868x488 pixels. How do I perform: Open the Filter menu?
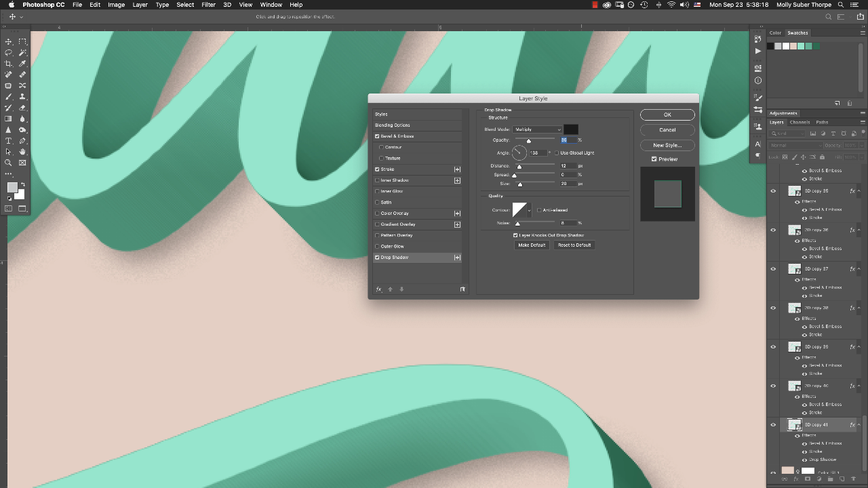click(208, 5)
